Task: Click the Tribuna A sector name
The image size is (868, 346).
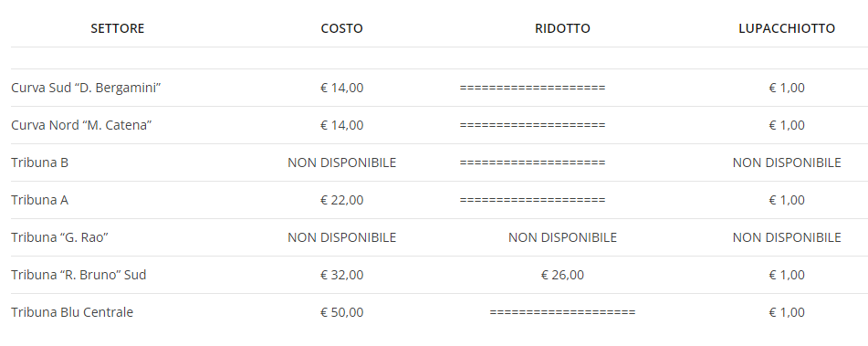Action: coord(39,200)
